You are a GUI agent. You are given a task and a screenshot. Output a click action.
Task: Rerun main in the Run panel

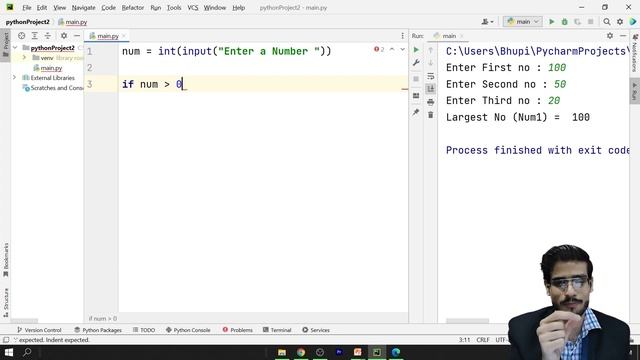click(x=416, y=50)
